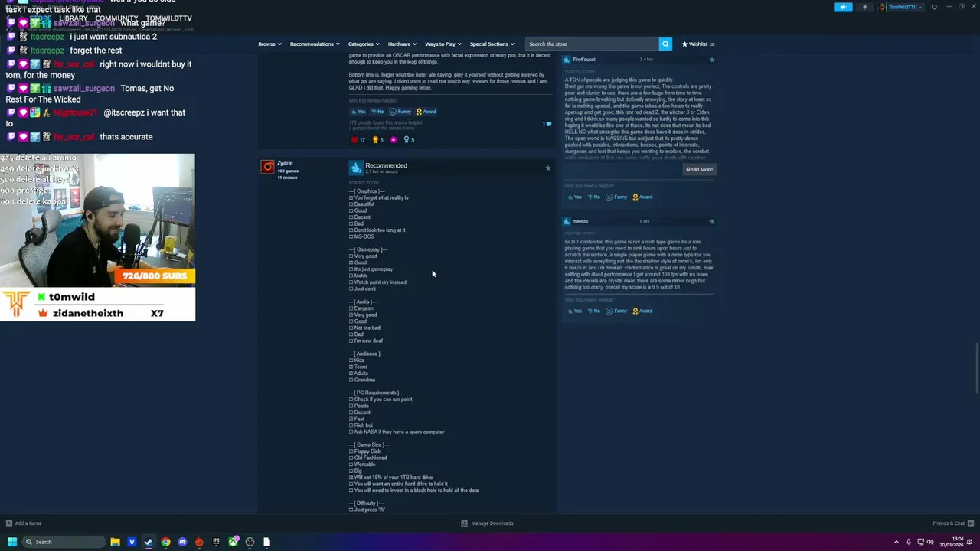980x551 pixels.
Task: Click the Steam announcements megaphone button
Action: click(x=843, y=7)
